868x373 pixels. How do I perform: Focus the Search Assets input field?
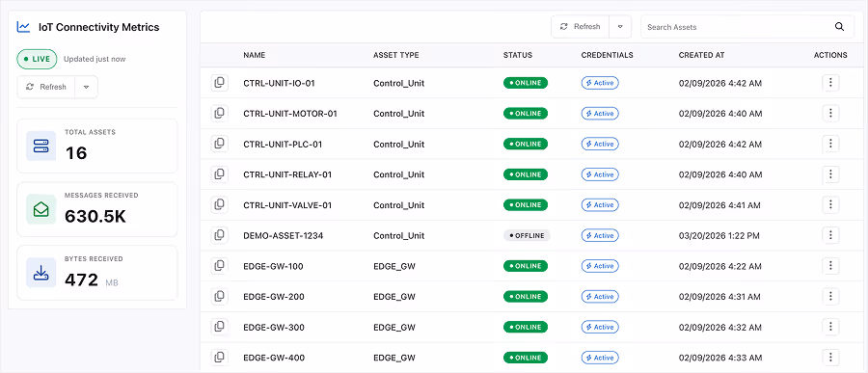747,27
